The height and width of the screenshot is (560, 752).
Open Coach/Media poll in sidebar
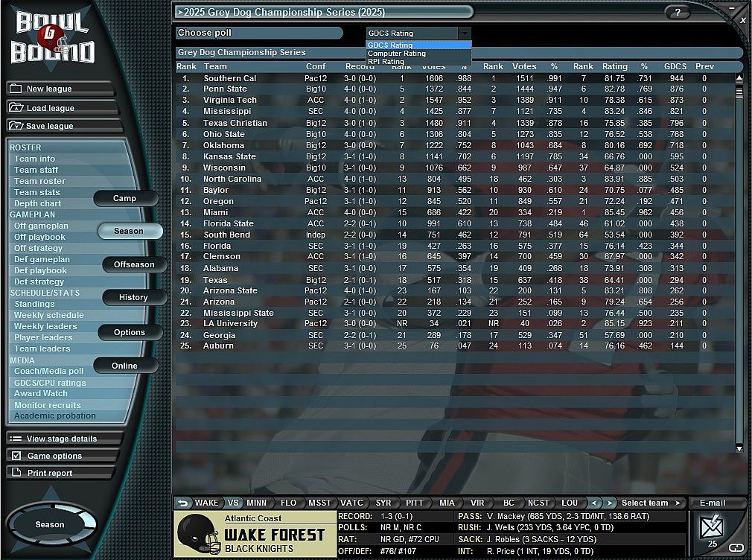click(48, 371)
